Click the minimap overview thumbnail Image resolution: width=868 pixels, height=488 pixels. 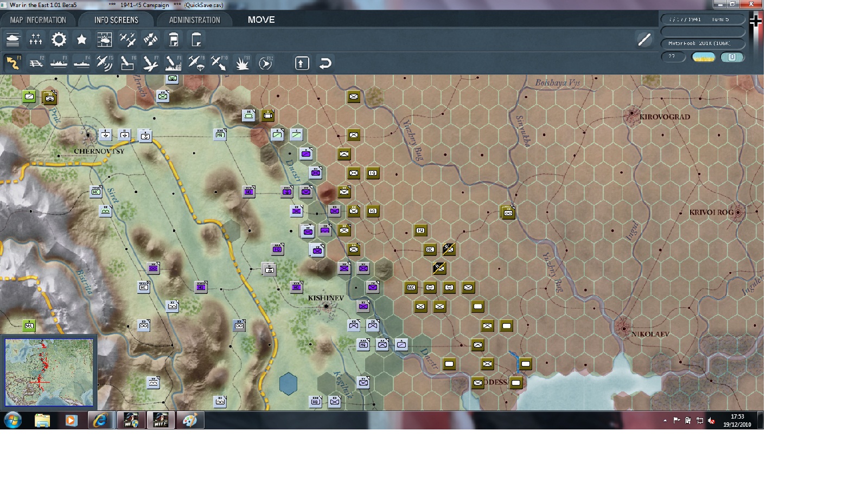pyautogui.click(x=49, y=373)
